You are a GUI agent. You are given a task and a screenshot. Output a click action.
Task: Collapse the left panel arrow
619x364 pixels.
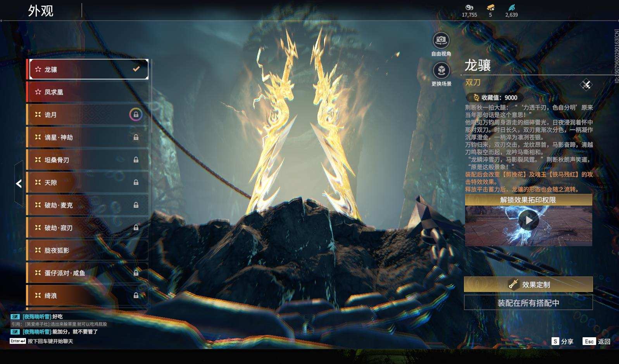click(x=19, y=183)
